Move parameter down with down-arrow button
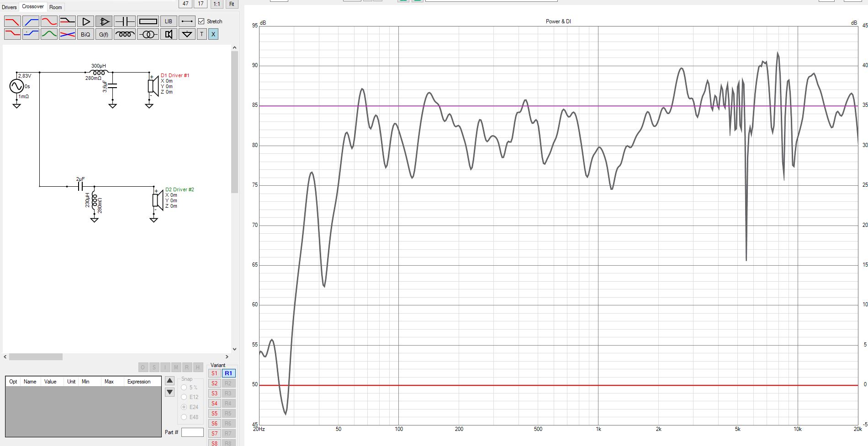Viewport: 868px width, 446px height. 169,392
